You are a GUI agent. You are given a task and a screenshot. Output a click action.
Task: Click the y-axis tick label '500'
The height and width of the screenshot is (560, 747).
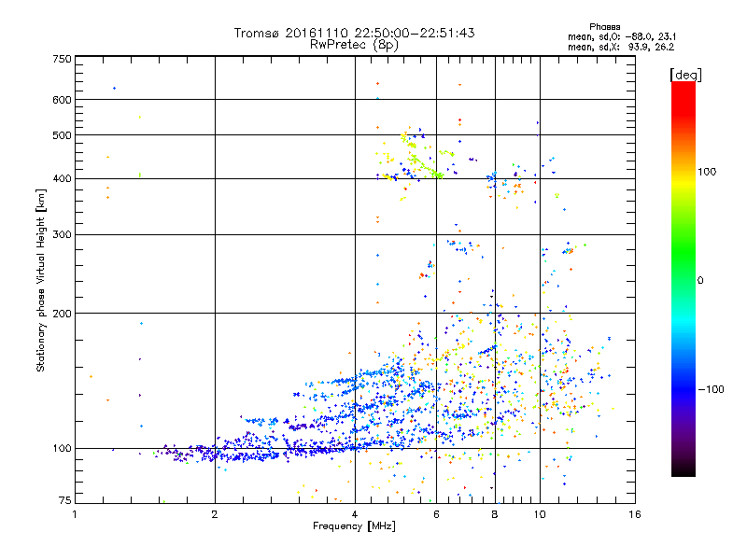click(x=62, y=135)
